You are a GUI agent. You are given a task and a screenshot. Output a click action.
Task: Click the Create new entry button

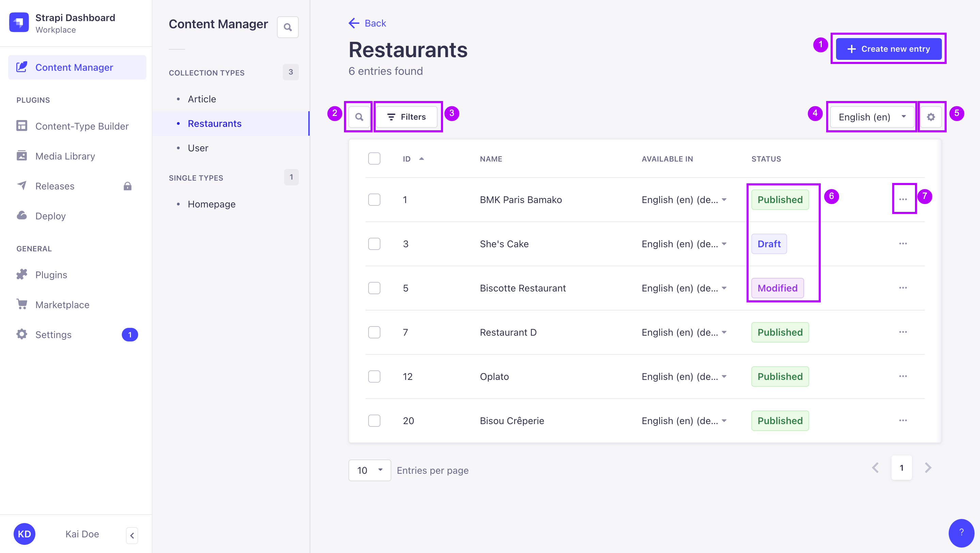[x=888, y=49]
